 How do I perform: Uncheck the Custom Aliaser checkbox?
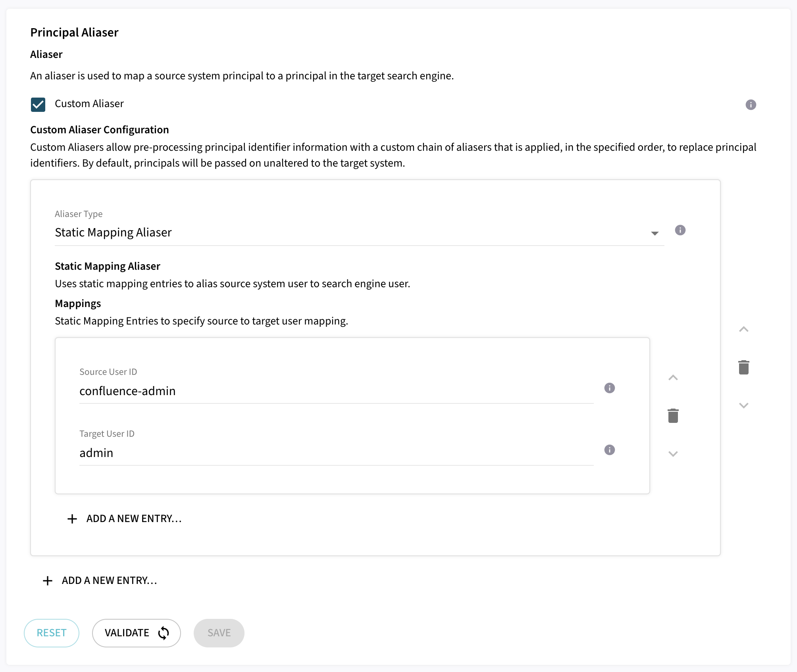(x=38, y=104)
